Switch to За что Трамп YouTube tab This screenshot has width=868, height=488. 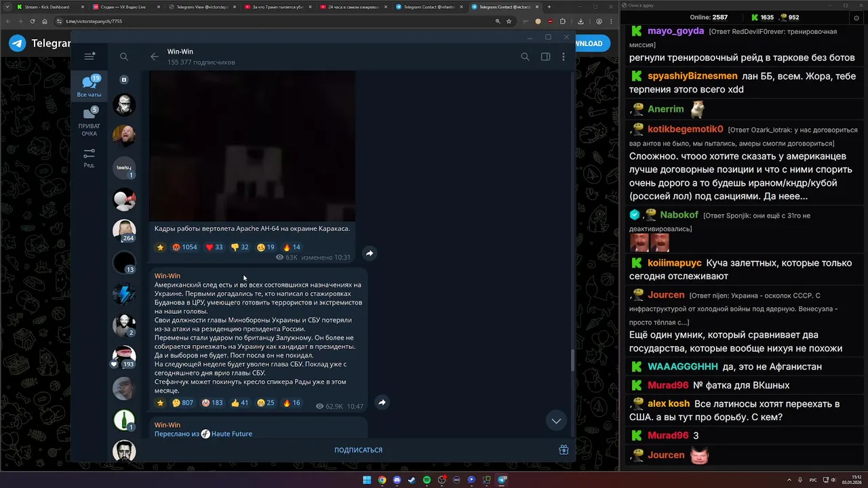(277, 7)
